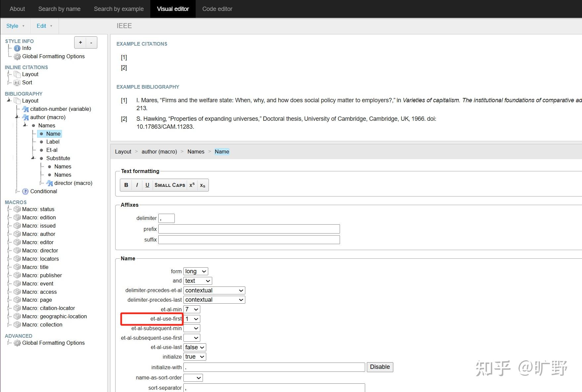
Task: Open the Macro: publisher cube icon
Action: point(17,275)
